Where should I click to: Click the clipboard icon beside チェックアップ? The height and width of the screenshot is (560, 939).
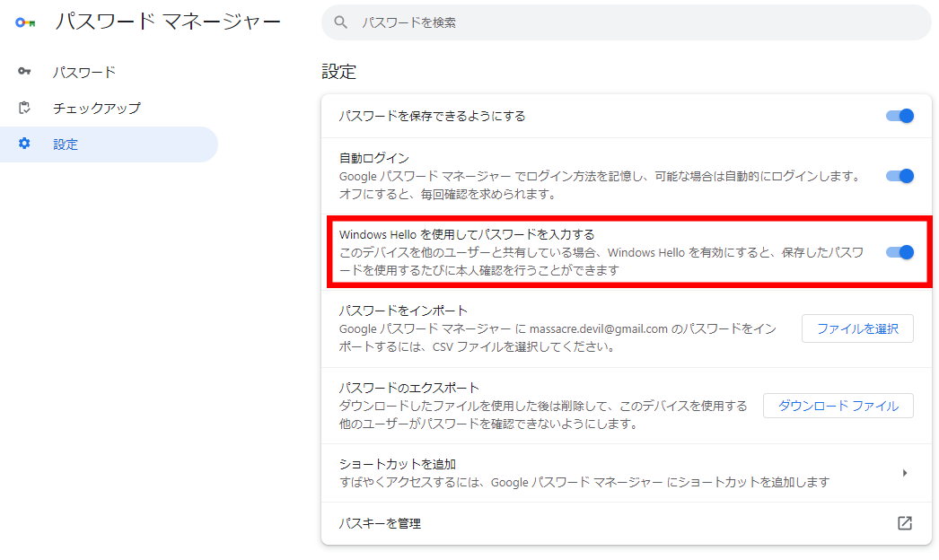pos(24,108)
